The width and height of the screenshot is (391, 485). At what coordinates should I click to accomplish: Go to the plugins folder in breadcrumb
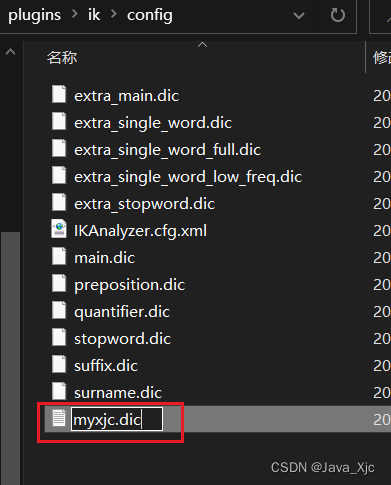click(34, 15)
